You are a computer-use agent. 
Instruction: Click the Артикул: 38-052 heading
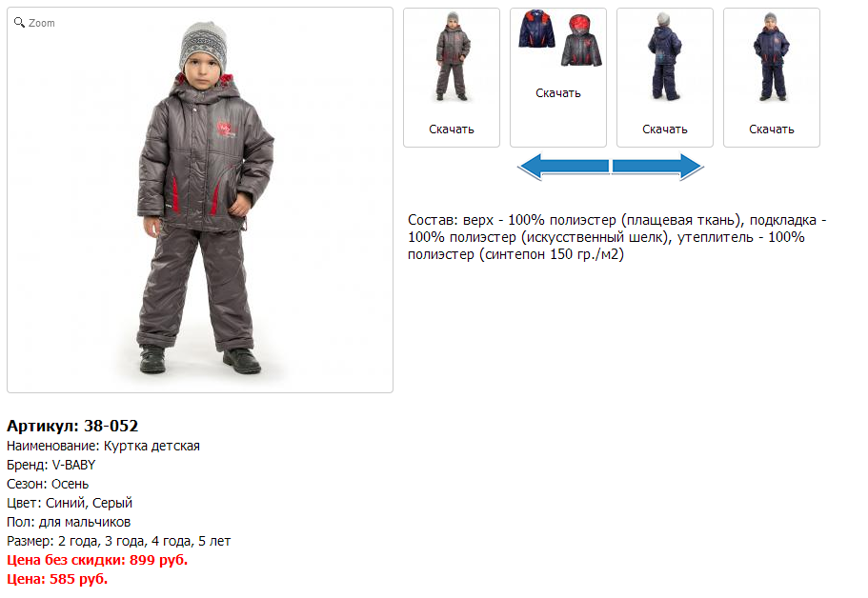72,426
